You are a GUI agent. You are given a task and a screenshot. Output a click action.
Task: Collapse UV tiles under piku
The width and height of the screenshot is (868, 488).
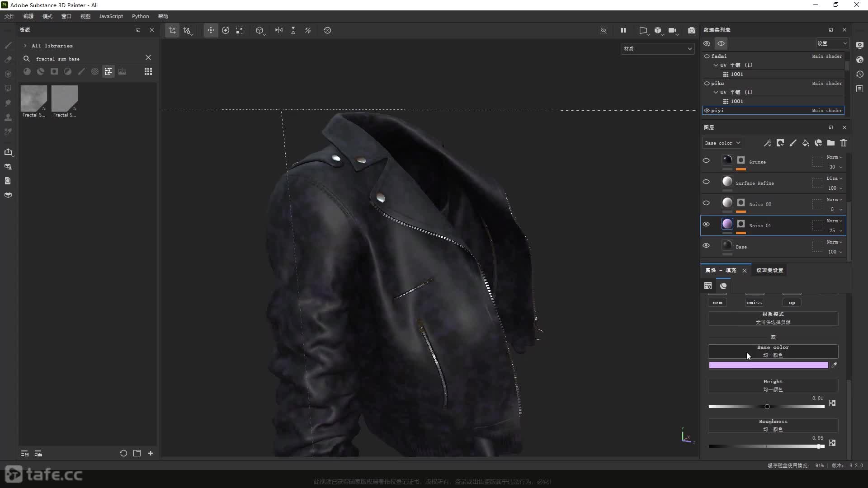[x=716, y=92]
